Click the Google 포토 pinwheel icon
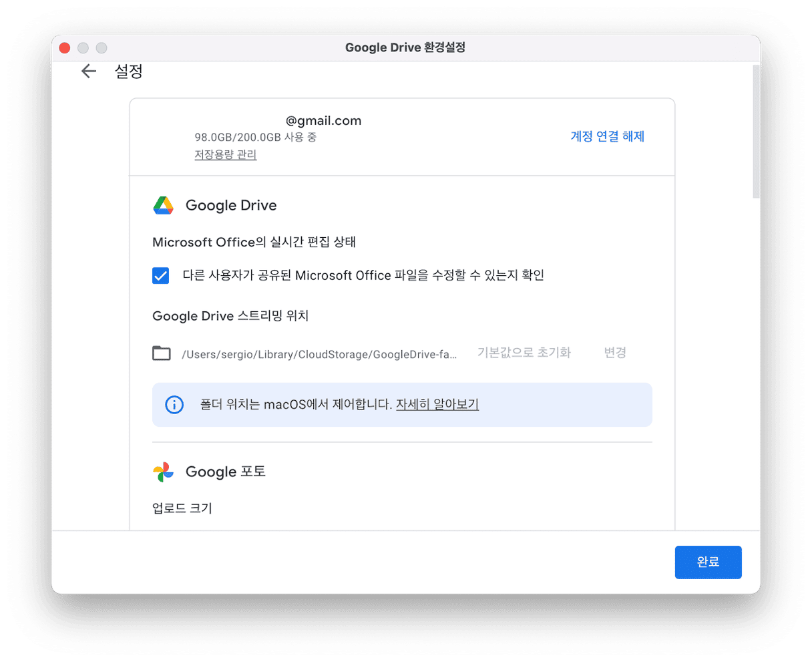The width and height of the screenshot is (812, 662). click(164, 472)
